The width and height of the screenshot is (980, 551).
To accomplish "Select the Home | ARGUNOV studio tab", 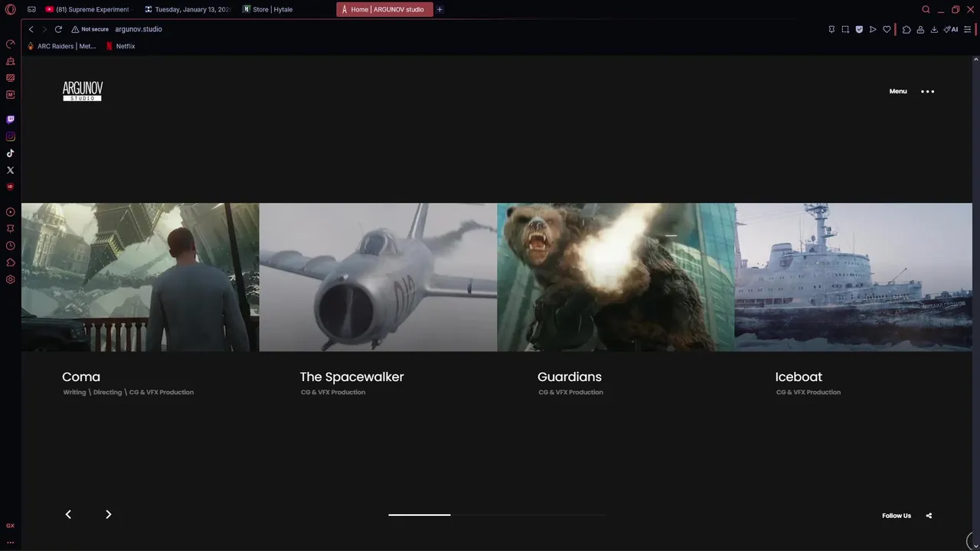I will (384, 9).
